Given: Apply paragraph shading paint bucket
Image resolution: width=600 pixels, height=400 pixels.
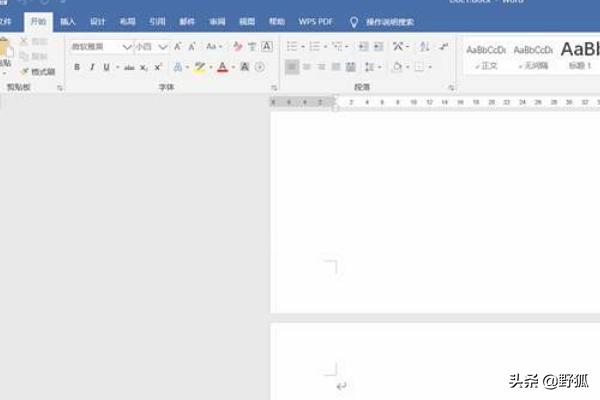Looking at the screenshot, I should (x=398, y=67).
